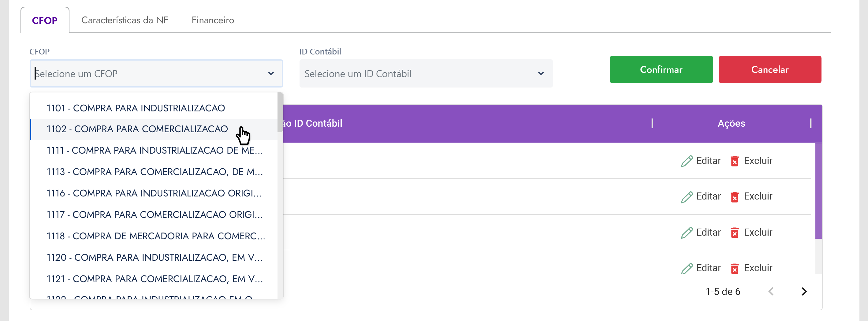868x321 pixels.
Task: Click the pencil Editar icon in fourth row
Action: pos(687,268)
